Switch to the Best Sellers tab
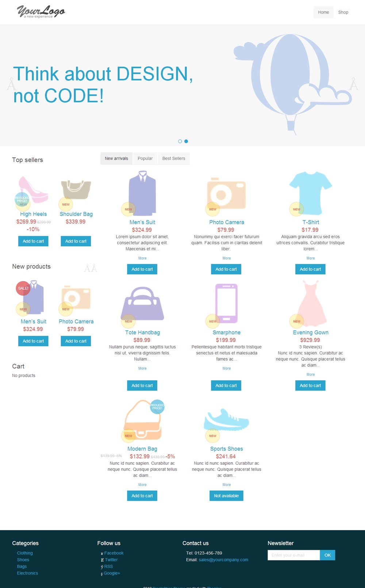This screenshot has width=365, height=588. pyautogui.click(x=174, y=159)
